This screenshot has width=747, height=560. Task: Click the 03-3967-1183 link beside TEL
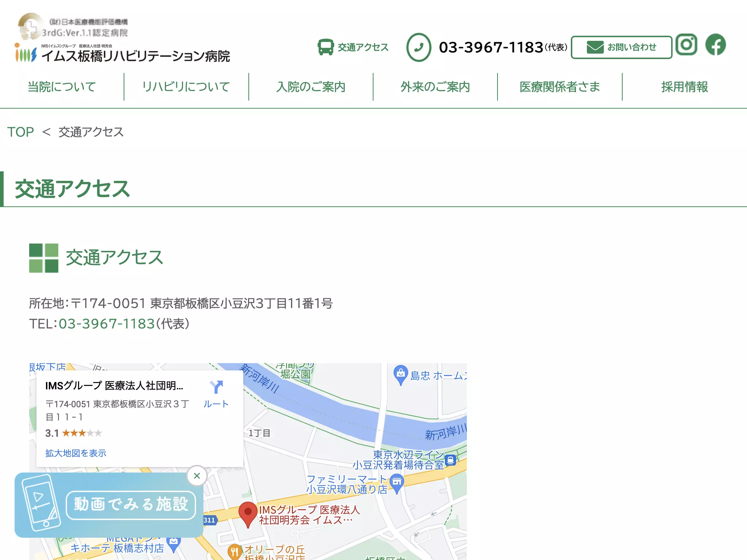(107, 324)
